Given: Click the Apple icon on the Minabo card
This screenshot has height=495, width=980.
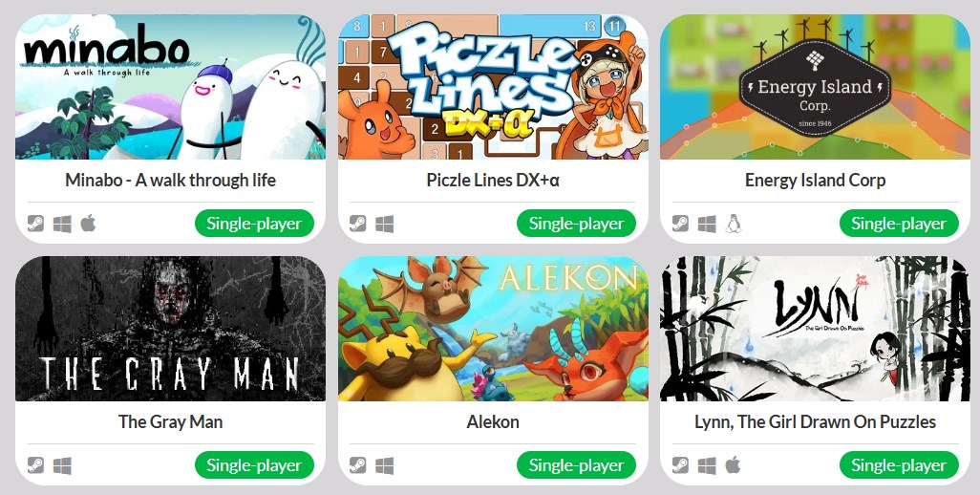Looking at the screenshot, I should click(88, 223).
